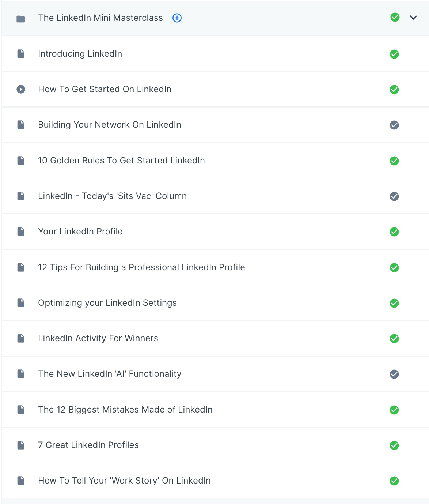Click the blue plus icon next to Masterclass title

177,18
